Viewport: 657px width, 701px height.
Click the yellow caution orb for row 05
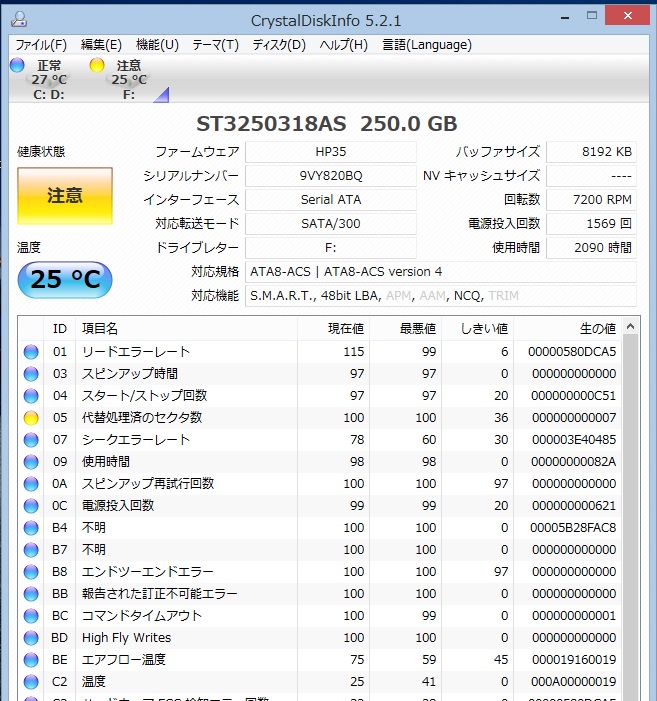coord(31,418)
